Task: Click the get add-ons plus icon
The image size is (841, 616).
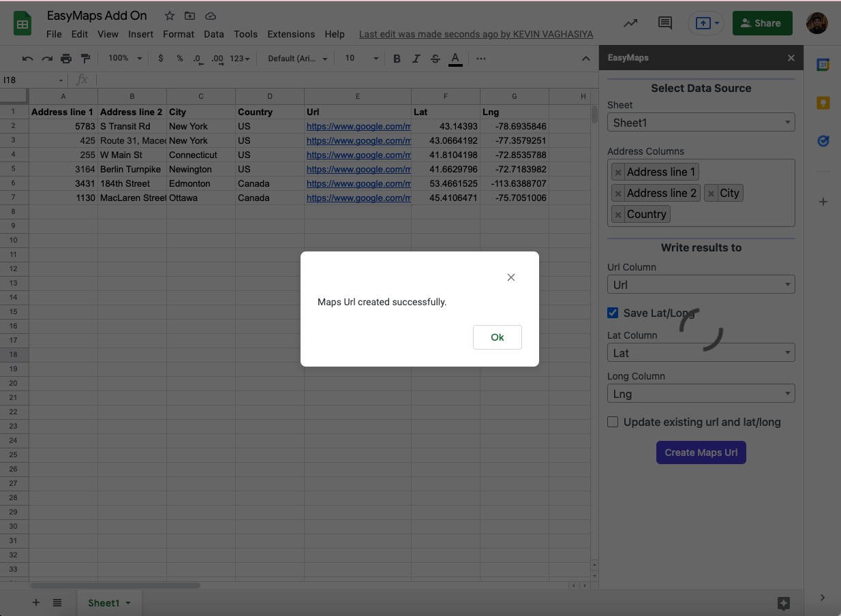Action: (x=823, y=202)
